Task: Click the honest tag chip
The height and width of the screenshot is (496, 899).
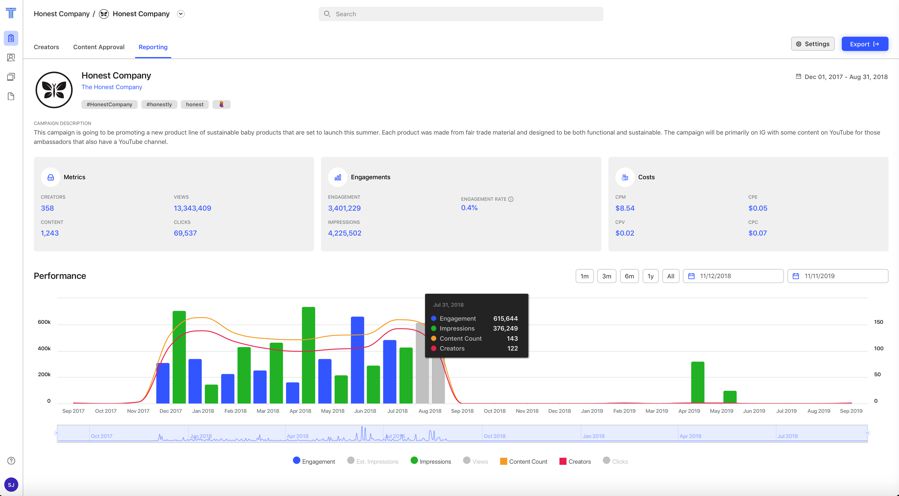Action: 195,104
